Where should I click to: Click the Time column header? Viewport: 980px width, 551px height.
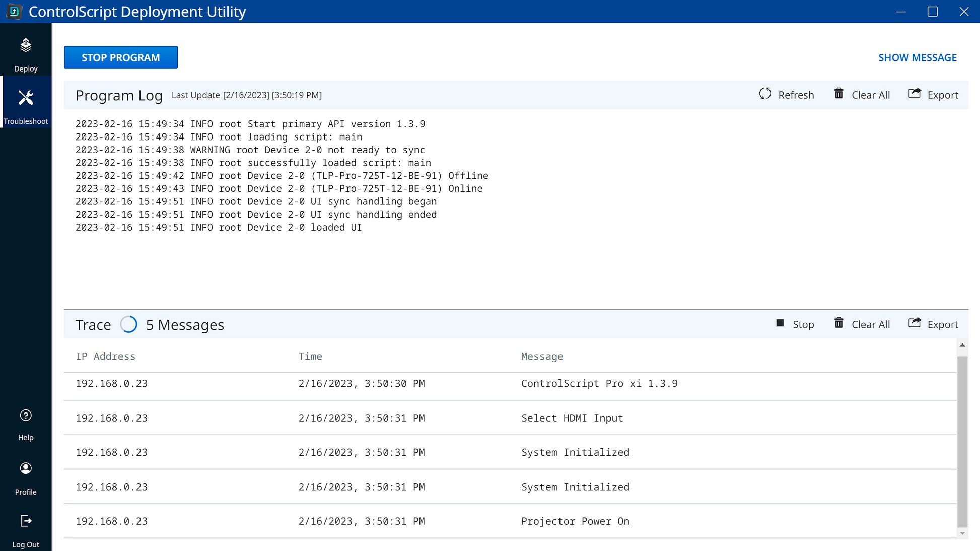click(x=310, y=356)
